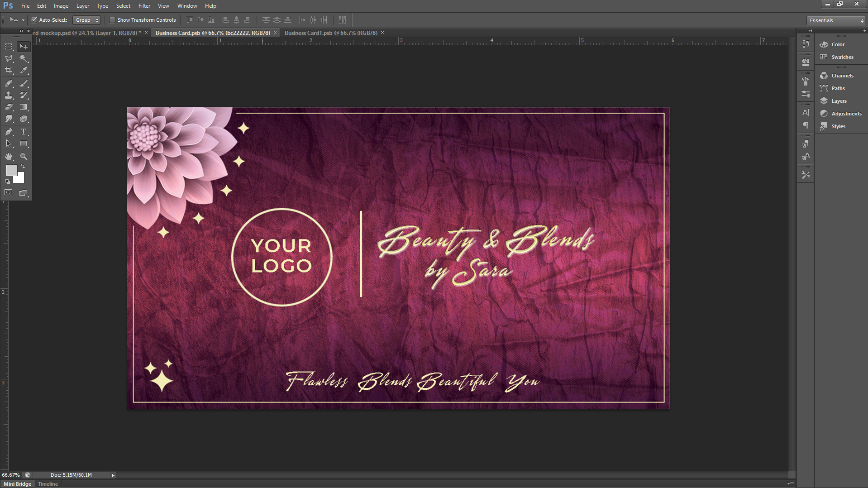Disable the Auto-Select checkbox
The image size is (868, 488).
34,20
